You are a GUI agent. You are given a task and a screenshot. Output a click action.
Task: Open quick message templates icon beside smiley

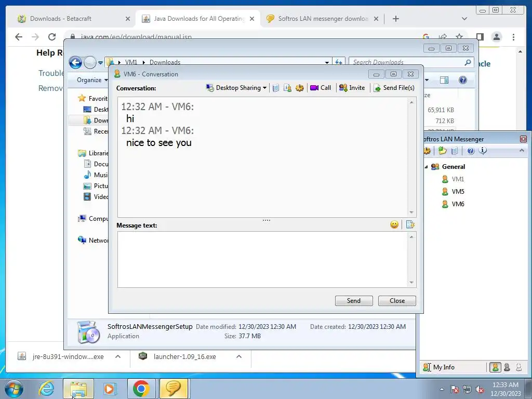pos(410,224)
